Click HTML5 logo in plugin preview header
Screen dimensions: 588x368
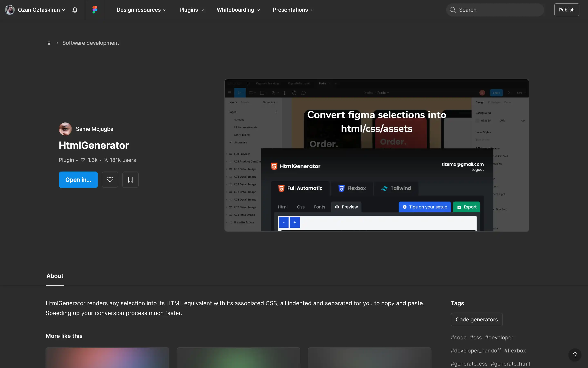[274, 166]
